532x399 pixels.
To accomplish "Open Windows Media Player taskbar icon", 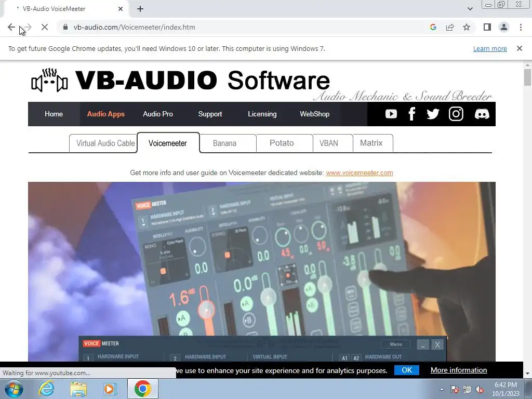I will pyautogui.click(x=110, y=389).
